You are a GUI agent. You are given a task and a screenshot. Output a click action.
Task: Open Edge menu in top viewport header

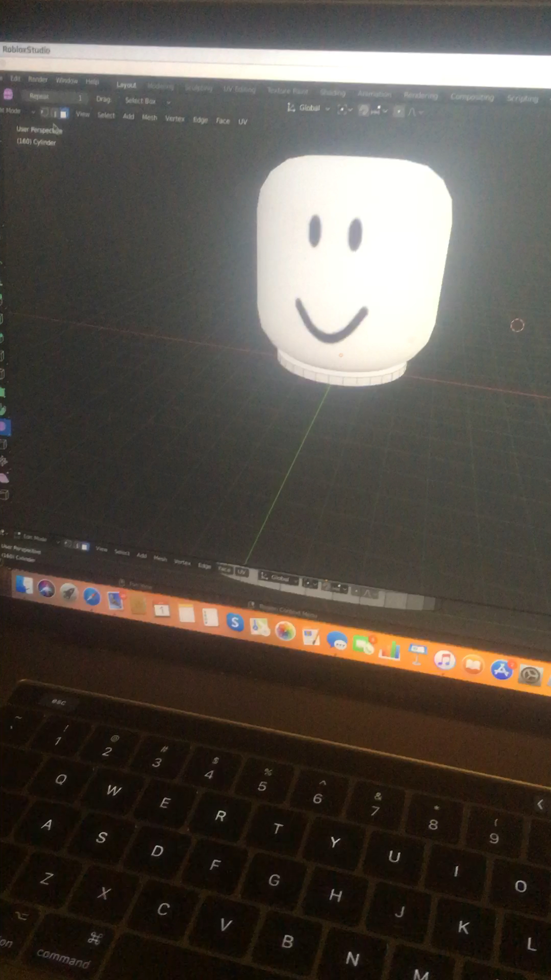click(x=201, y=120)
